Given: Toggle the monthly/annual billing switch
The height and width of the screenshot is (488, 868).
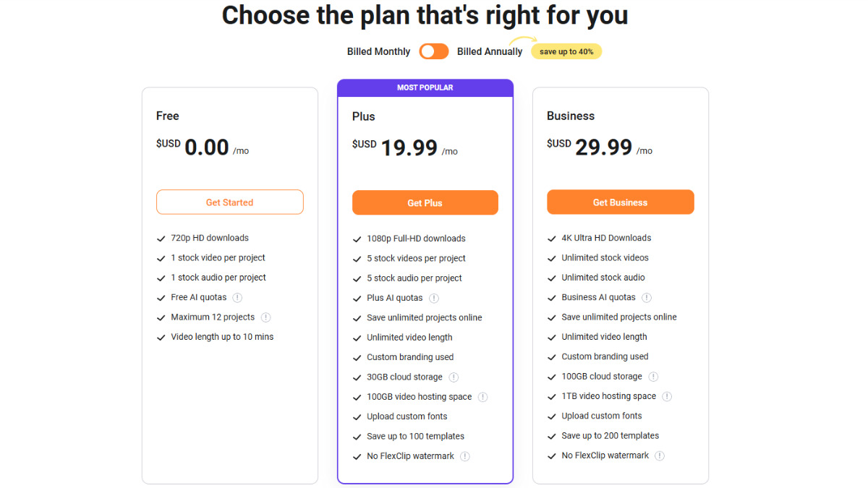Looking at the screenshot, I should 434,51.
